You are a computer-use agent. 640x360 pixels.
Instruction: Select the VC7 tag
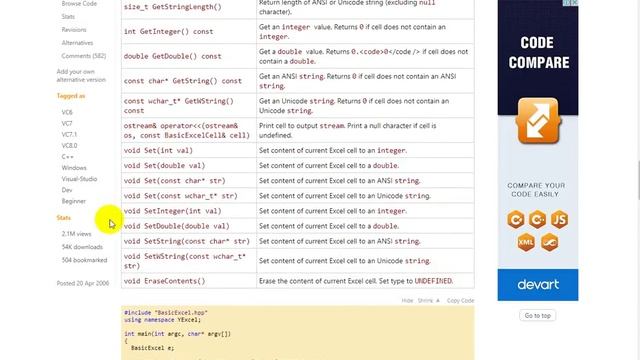pyautogui.click(x=67, y=123)
